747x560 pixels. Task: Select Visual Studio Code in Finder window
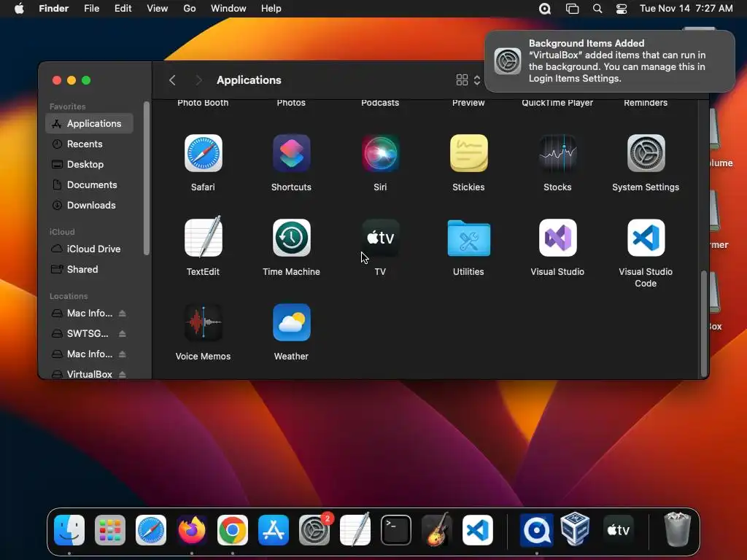click(x=646, y=238)
